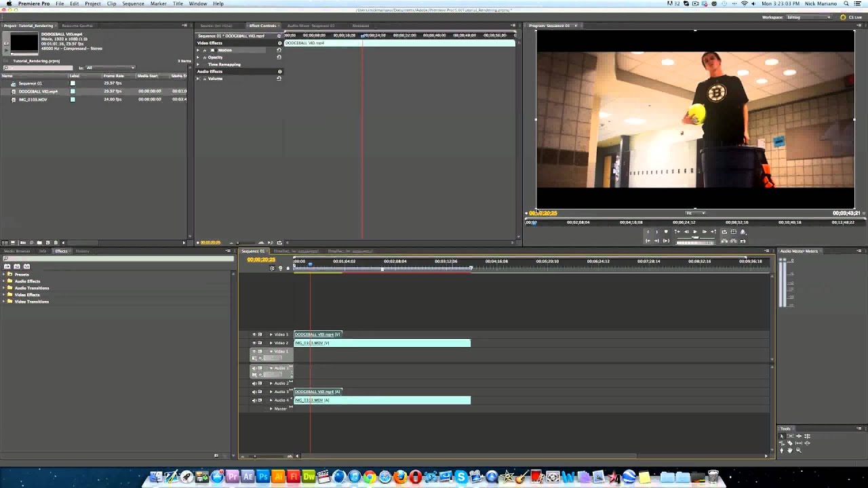This screenshot has height=488, width=868.
Task: Expand the Video 2 track
Action: point(271,343)
